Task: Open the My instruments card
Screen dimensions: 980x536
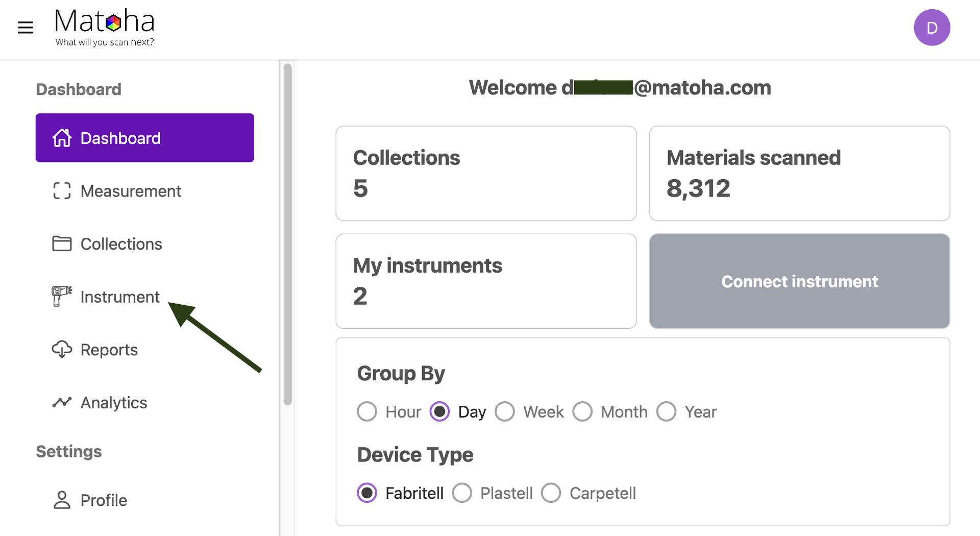Action: (485, 281)
